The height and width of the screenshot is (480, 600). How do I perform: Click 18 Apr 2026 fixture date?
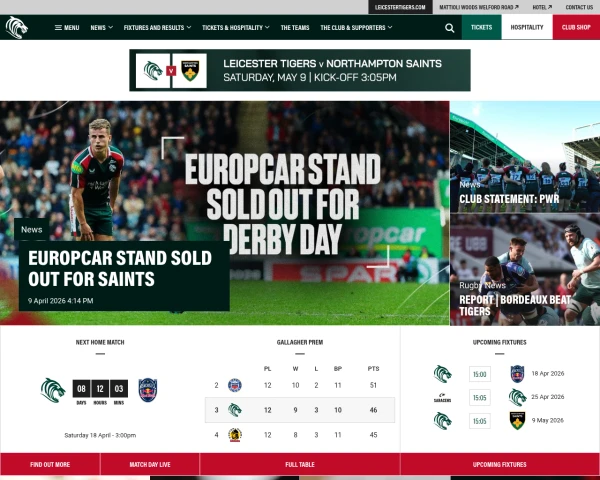click(548, 374)
